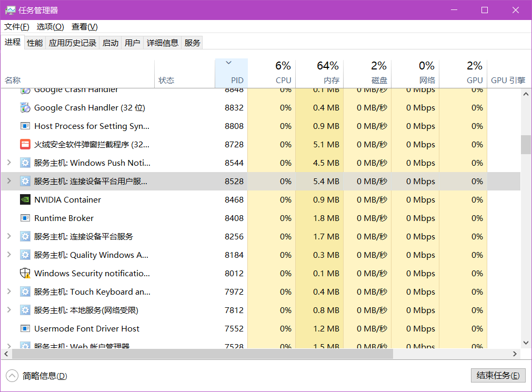The image size is (532, 392).
Task: Select the 进程 tab
Action: pos(13,42)
